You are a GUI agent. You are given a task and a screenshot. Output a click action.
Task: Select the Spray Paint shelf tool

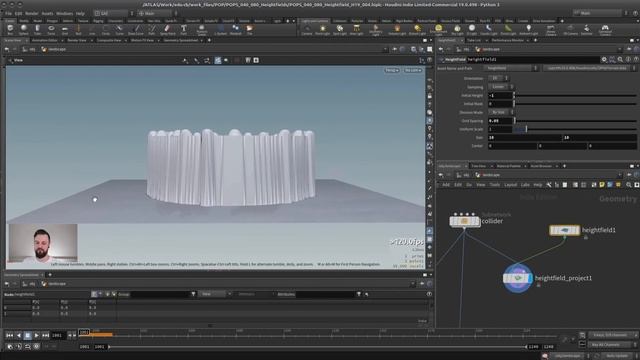pos(167,29)
